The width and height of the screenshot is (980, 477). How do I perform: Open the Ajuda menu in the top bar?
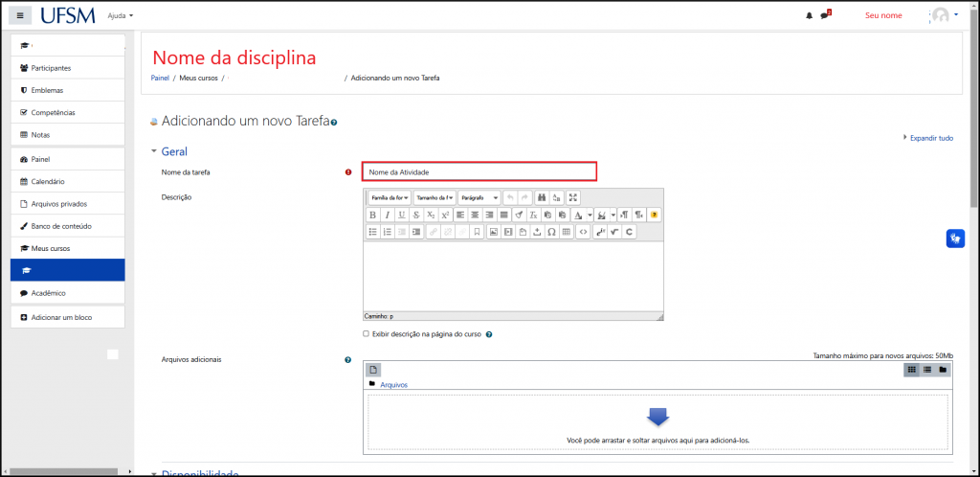pos(121,16)
